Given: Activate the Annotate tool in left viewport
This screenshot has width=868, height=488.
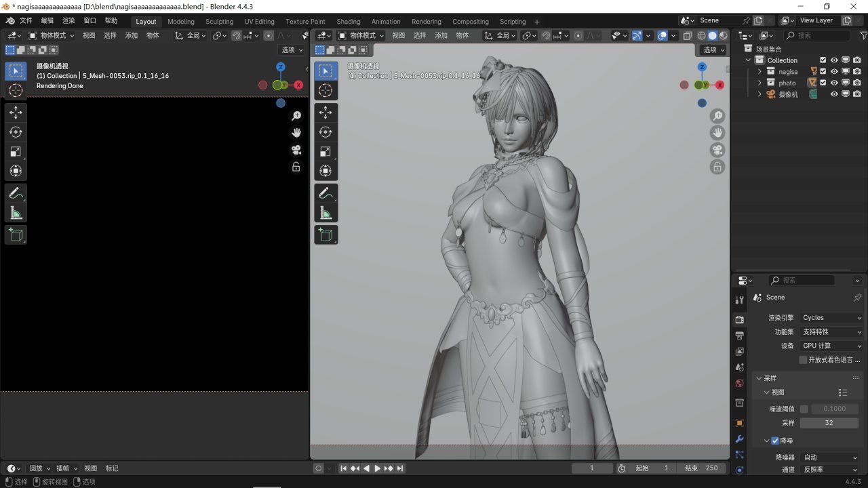Looking at the screenshot, I should (x=16, y=193).
